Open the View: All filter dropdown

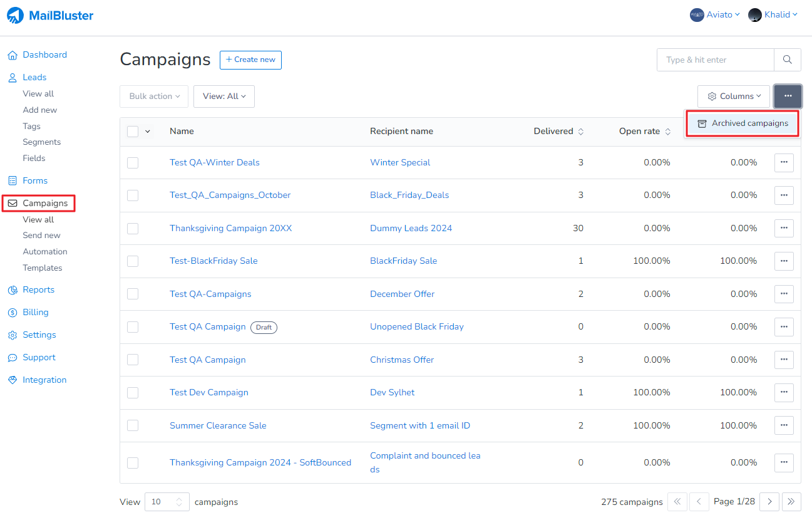[224, 96]
